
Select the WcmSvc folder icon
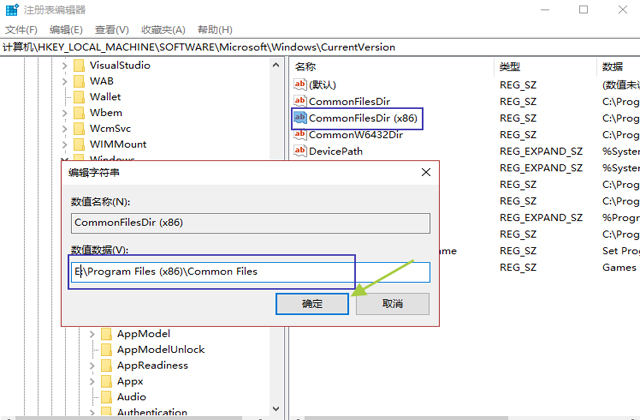(79, 129)
